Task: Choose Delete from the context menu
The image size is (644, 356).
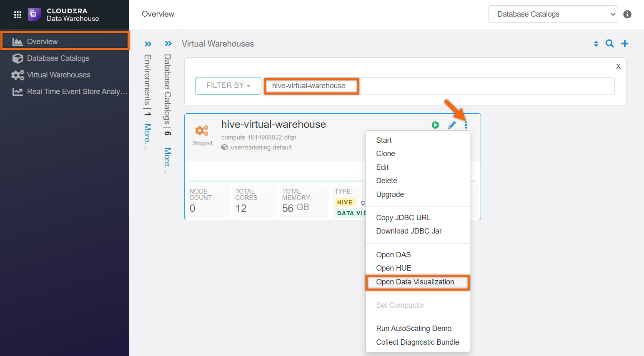Action: tap(418, 181)
